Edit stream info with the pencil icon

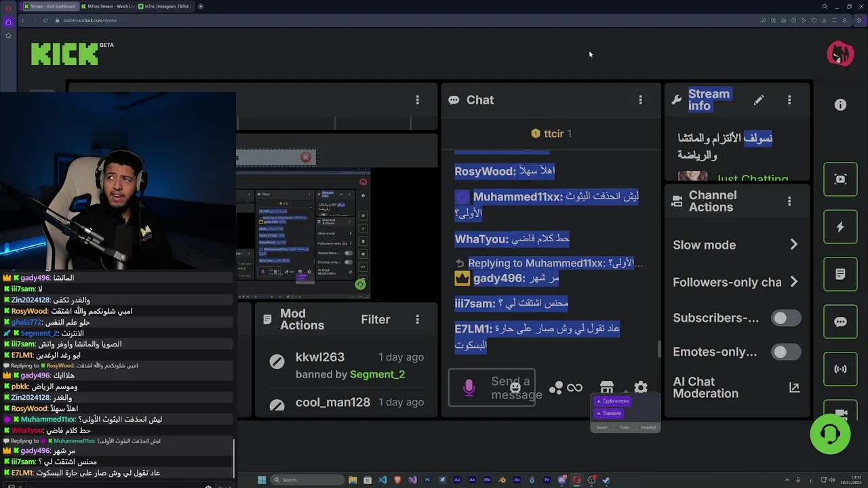pyautogui.click(x=759, y=100)
